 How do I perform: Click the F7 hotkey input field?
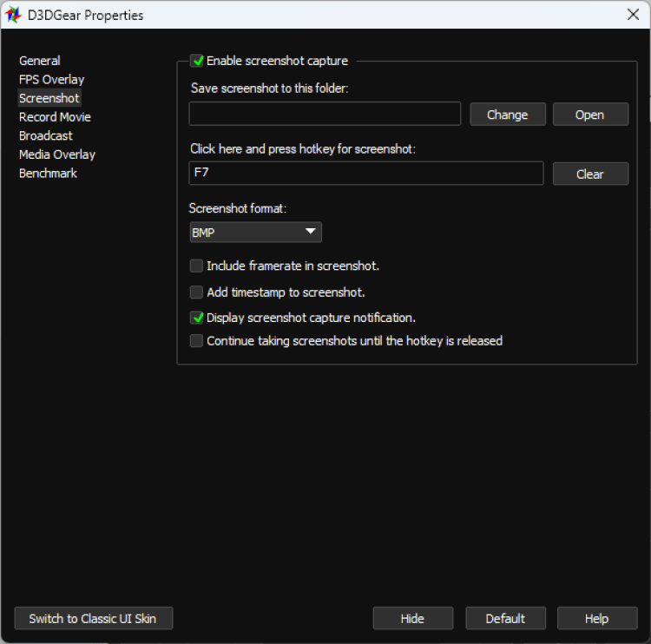click(365, 173)
